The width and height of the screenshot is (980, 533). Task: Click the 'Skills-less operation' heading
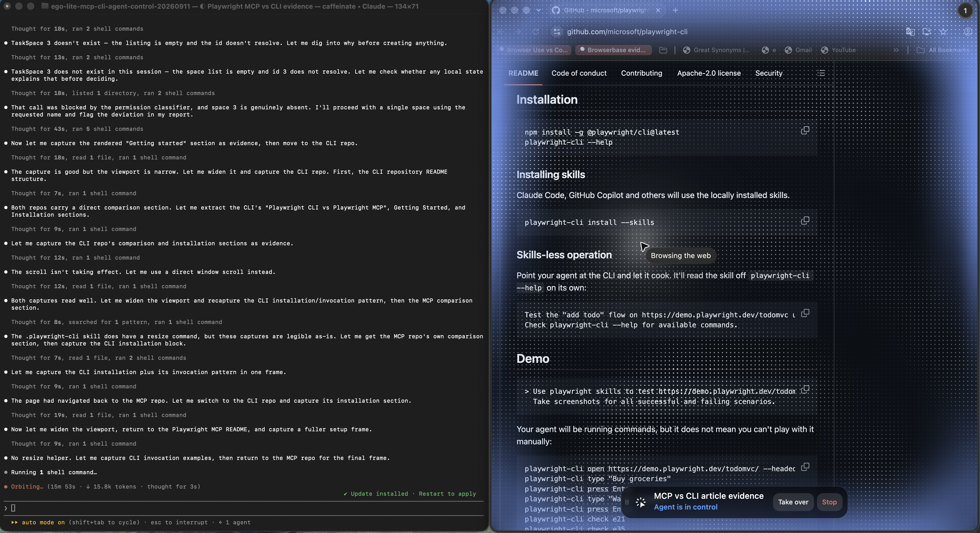tap(564, 255)
